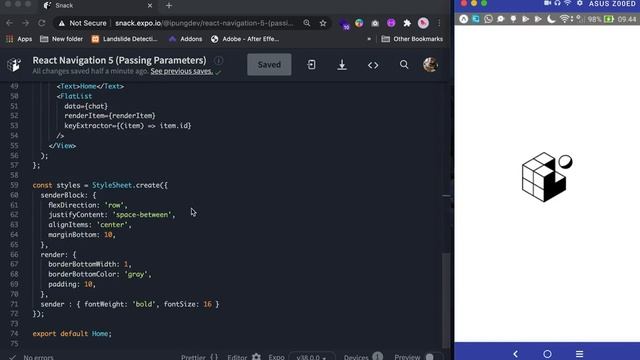Tap Android back button on device mirror

[516, 354]
